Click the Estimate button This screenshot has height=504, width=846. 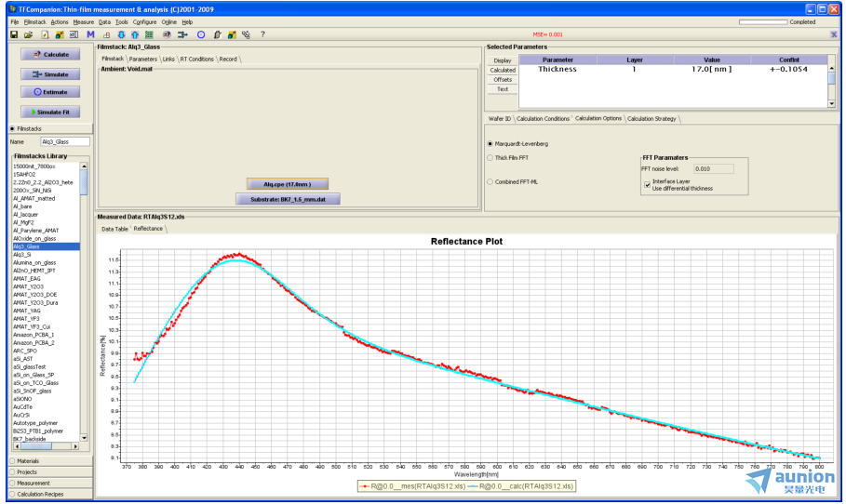coord(50,92)
